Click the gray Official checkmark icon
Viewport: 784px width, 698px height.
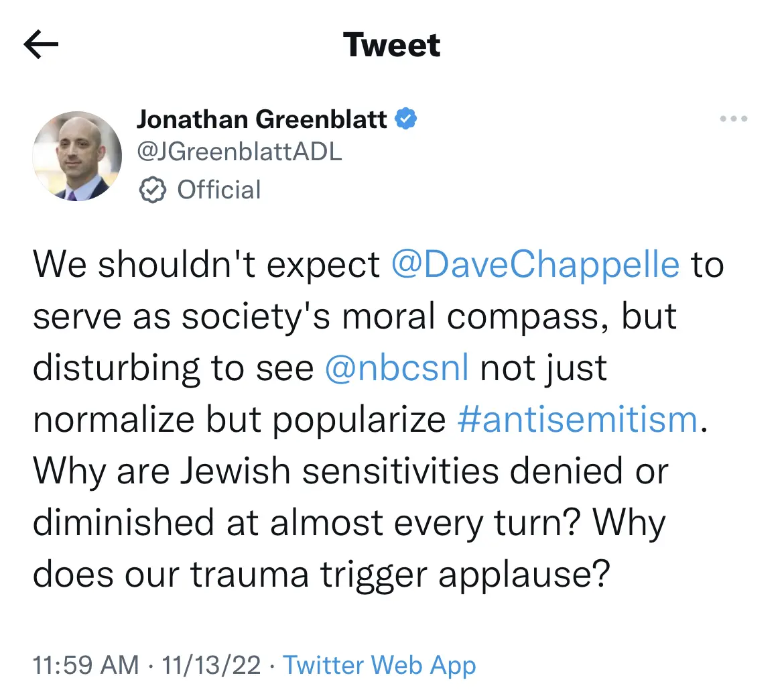[x=152, y=190]
